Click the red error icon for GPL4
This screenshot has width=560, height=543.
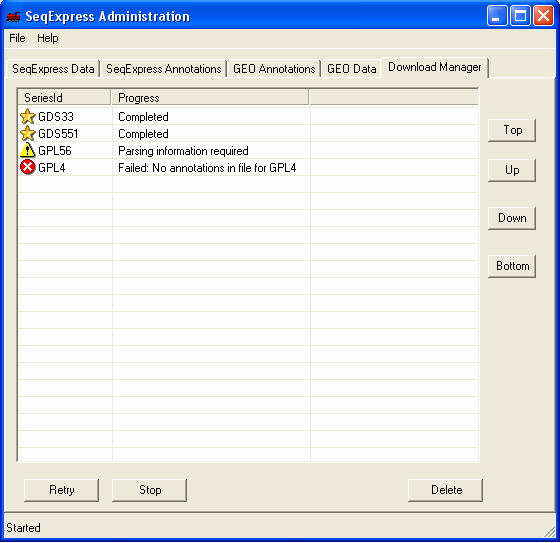[28, 167]
